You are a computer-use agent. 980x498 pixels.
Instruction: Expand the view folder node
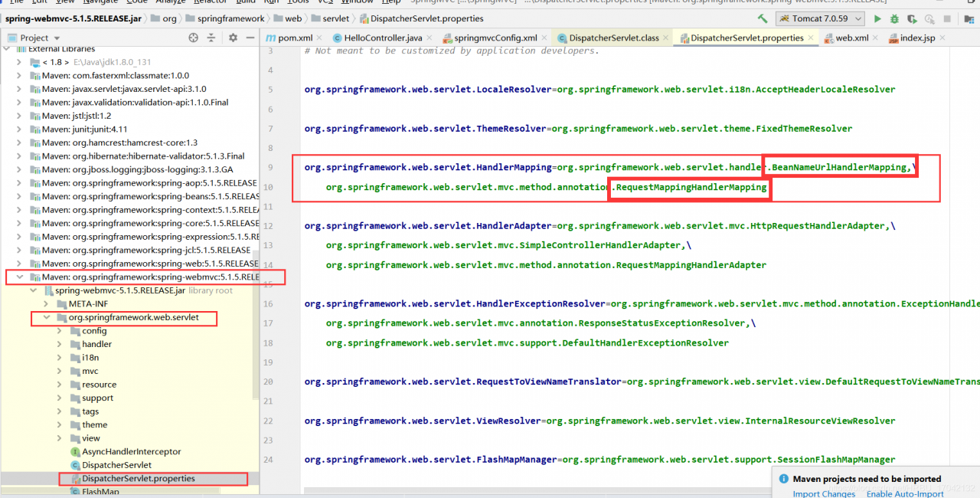pyautogui.click(x=60, y=438)
